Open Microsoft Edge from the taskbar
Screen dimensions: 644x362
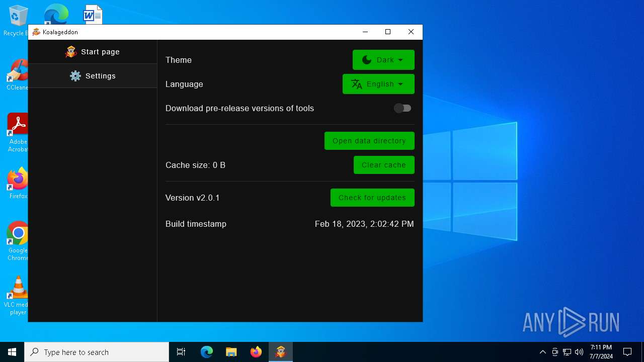tap(207, 352)
